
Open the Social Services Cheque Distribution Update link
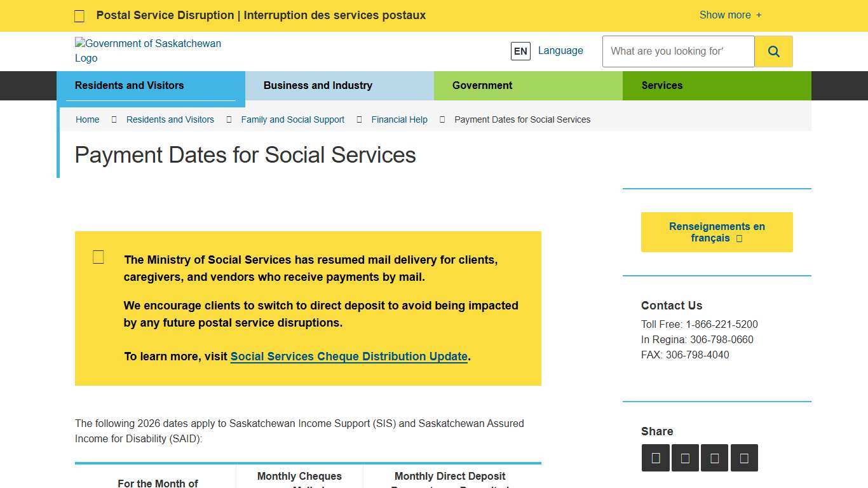(x=349, y=356)
